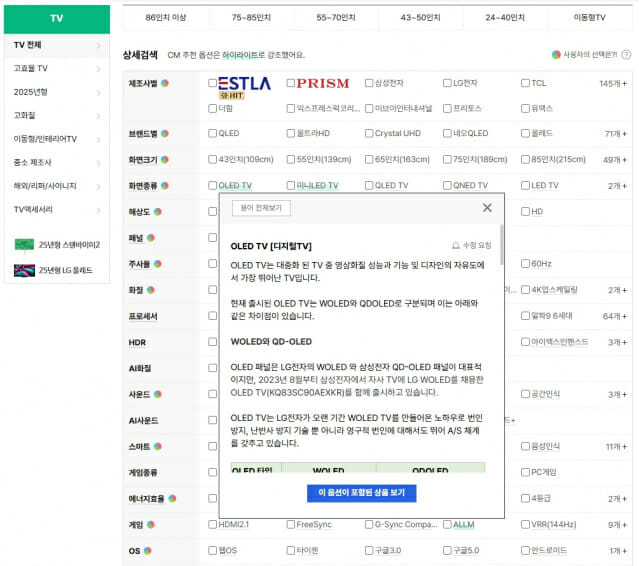Click the colored dot next to 에너지효율
Image resolution: width=639 pixels, height=566 pixels.
[172, 498]
